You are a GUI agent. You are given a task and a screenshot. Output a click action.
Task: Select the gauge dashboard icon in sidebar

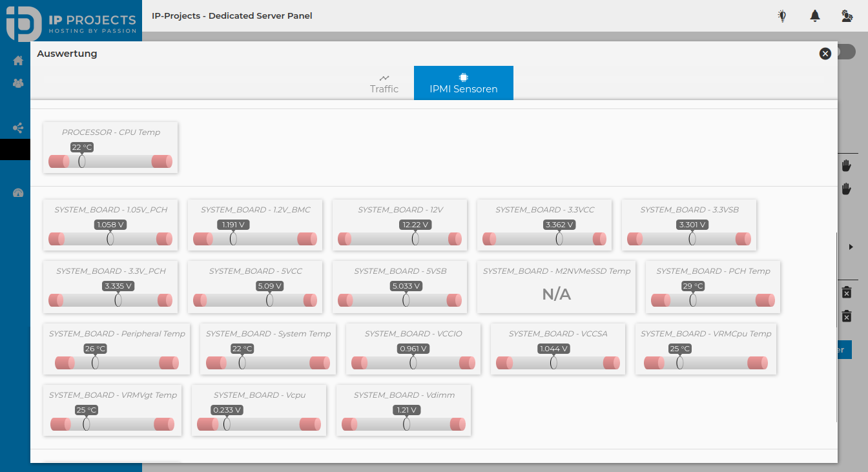(17, 192)
